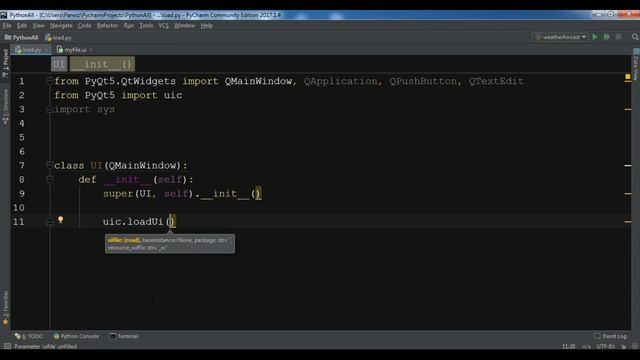
Task: Toggle the fold end marker on line 11
Action: coord(50,221)
